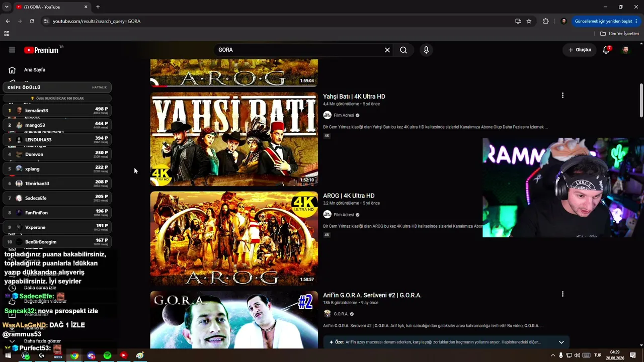644x362 pixels.
Task: Open YouTube notifications bell
Action: click(x=606, y=50)
